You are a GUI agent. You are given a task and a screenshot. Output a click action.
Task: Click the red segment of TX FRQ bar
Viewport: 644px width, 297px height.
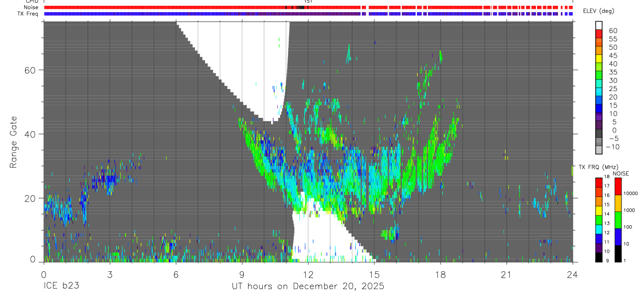coord(599,182)
